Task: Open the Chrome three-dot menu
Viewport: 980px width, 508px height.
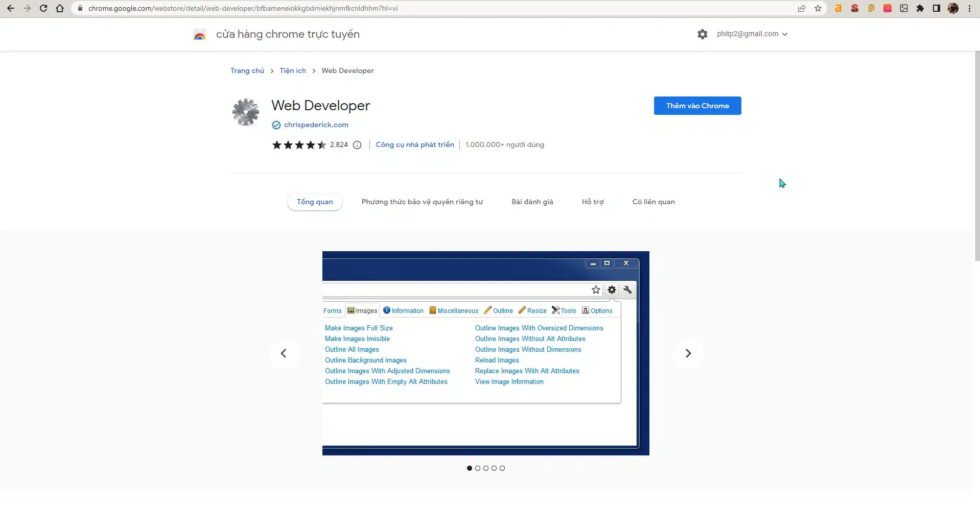Action: pos(969,8)
